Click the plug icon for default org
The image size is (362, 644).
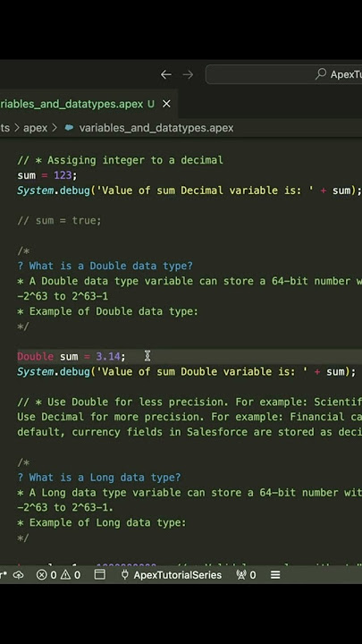(x=125, y=574)
